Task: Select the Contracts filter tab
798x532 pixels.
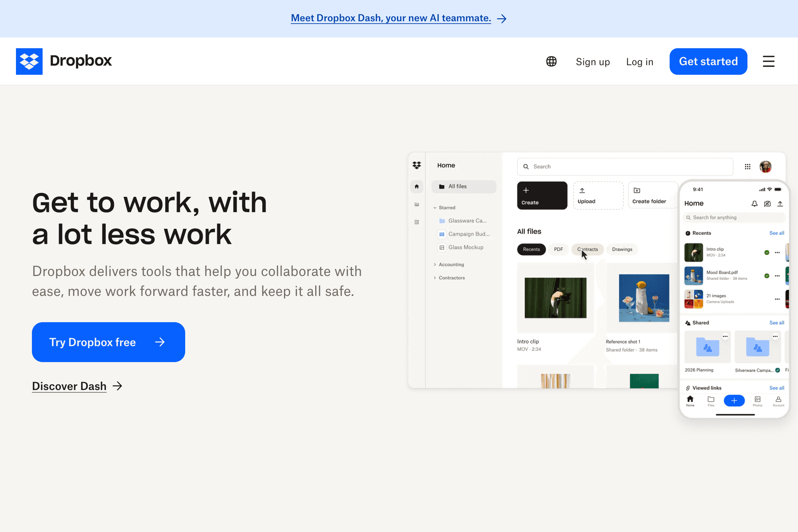Action: tap(587, 249)
